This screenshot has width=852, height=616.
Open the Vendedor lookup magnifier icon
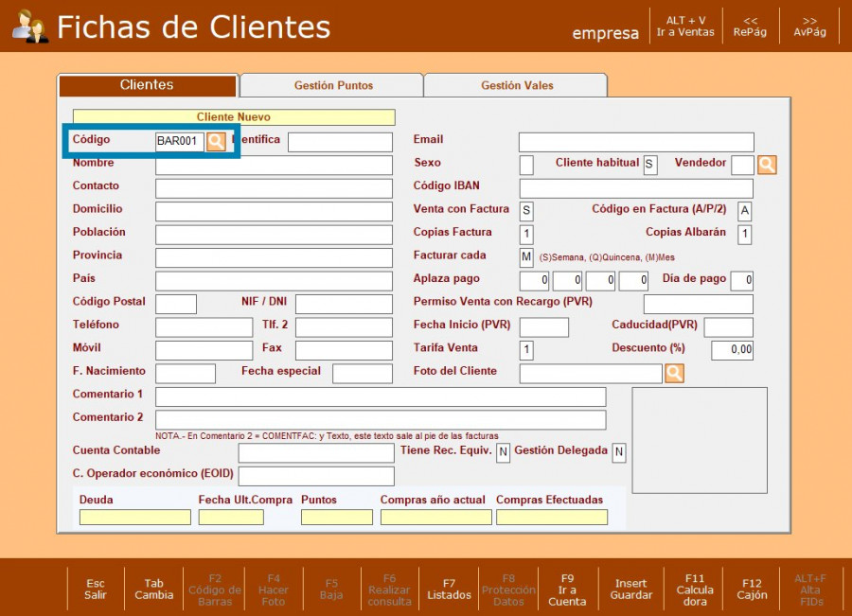tap(767, 165)
